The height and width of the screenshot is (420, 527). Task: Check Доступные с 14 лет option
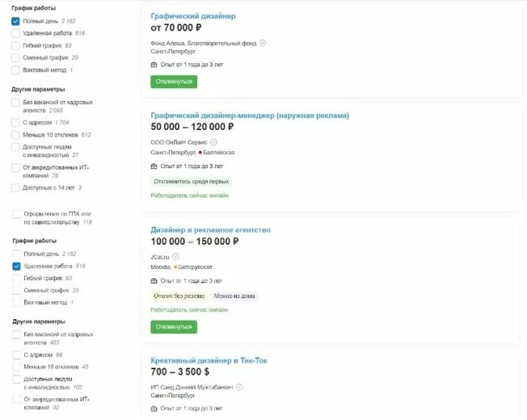tap(15, 187)
